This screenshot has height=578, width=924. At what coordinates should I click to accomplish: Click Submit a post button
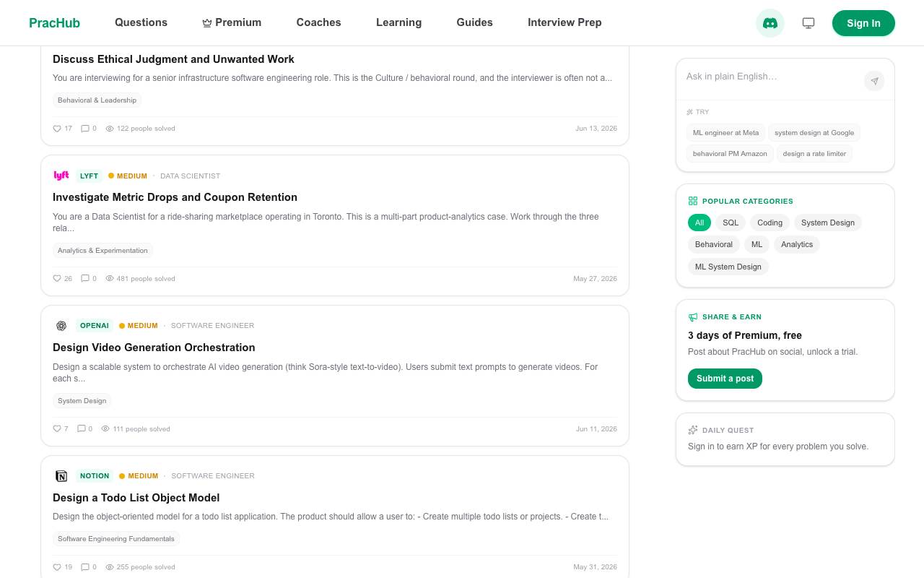pos(725,379)
